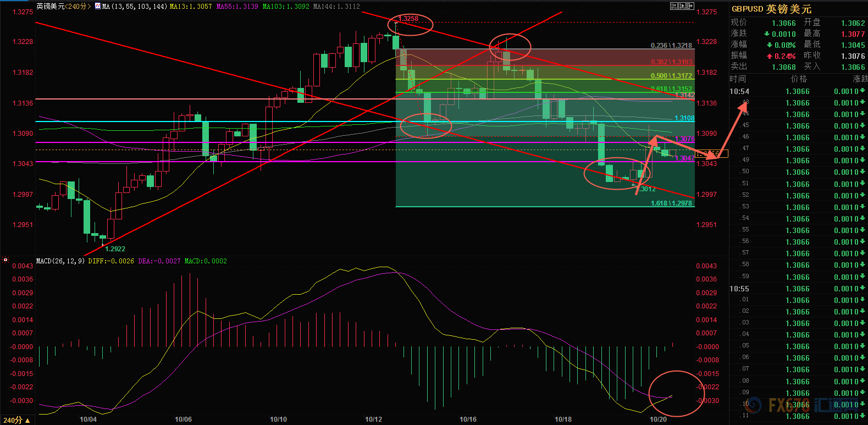This screenshot has height=425, width=868.
Task: Click the second chart-scale icon above the price axis
Action: click(x=682, y=7)
